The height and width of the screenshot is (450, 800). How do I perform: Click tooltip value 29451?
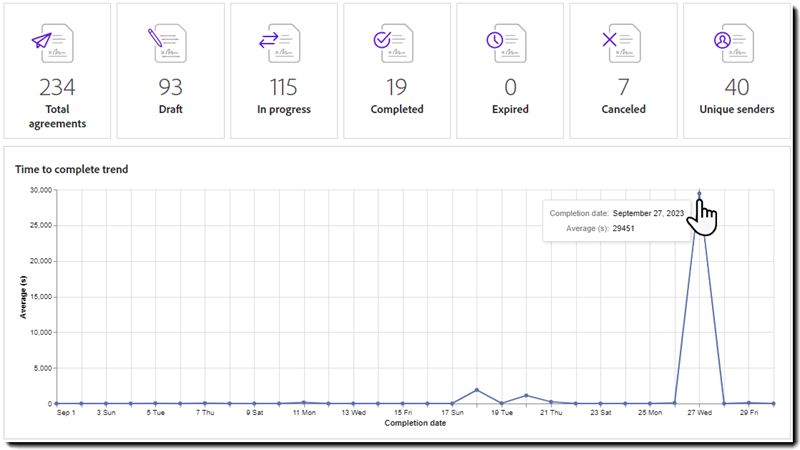click(623, 229)
